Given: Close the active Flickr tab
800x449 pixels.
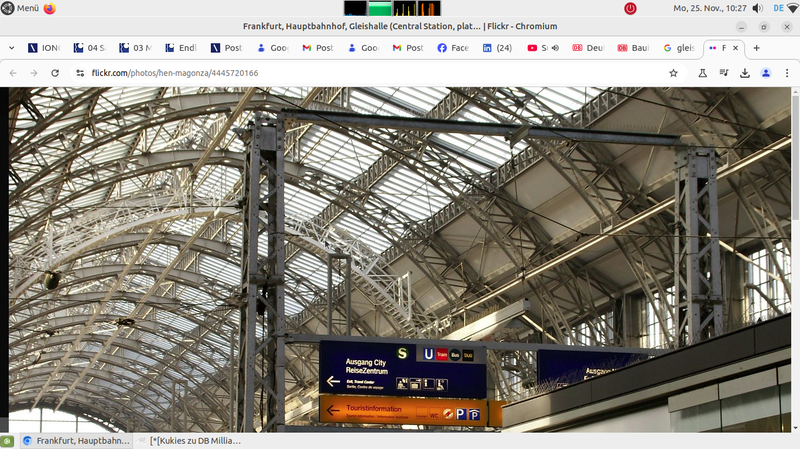Looking at the screenshot, I should pyautogui.click(x=737, y=48).
